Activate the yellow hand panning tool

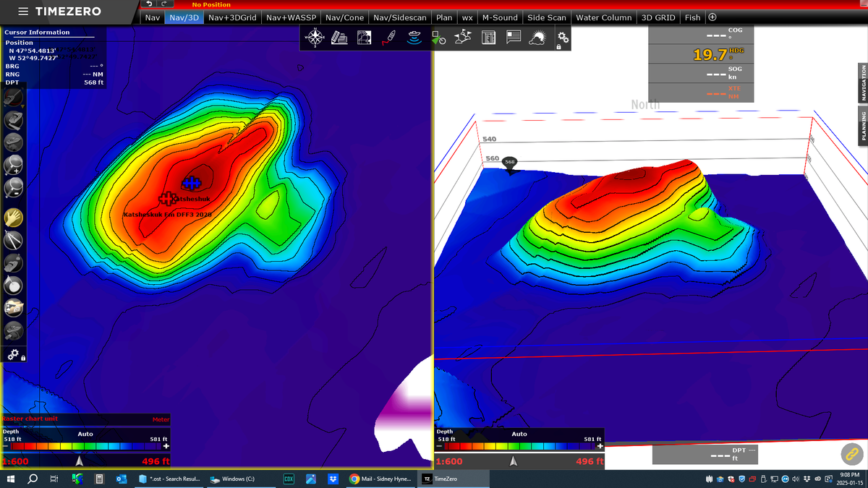point(13,217)
